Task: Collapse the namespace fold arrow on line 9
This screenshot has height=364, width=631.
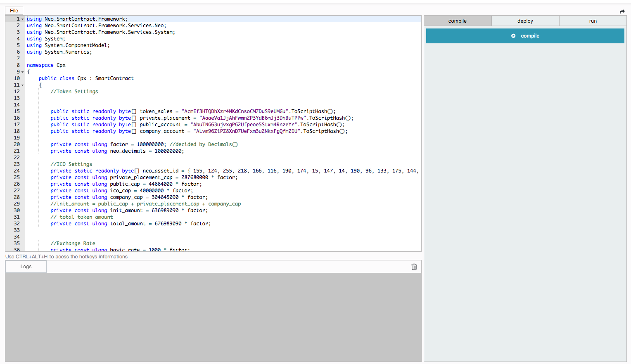Action: 23,72
